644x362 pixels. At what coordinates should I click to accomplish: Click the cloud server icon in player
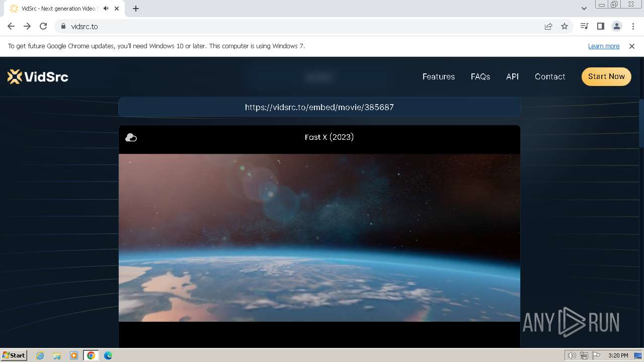131,137
